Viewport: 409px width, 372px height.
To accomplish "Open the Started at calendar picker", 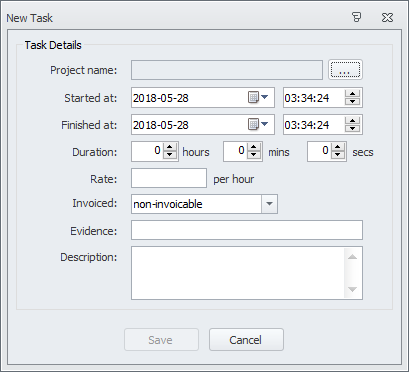I will 258,98.
